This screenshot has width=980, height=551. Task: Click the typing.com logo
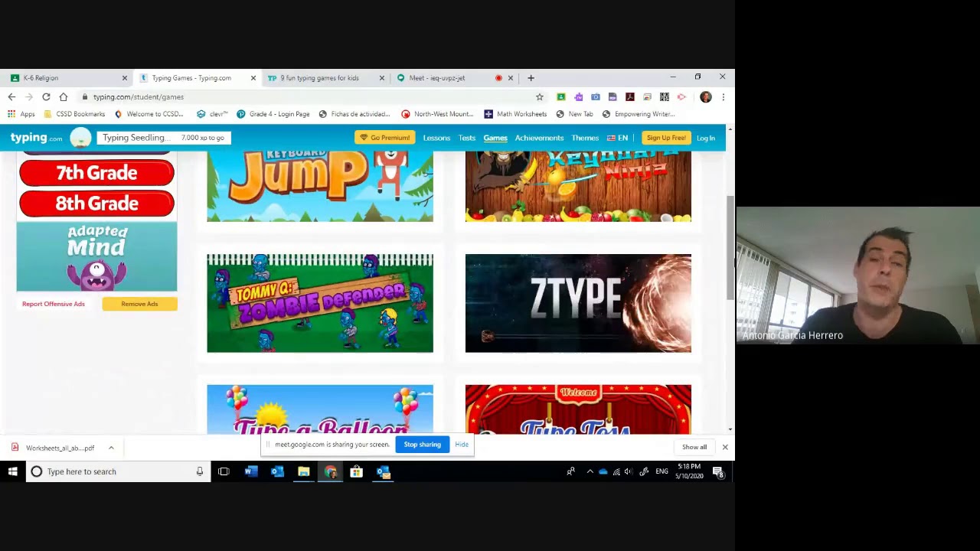[36, 138]
